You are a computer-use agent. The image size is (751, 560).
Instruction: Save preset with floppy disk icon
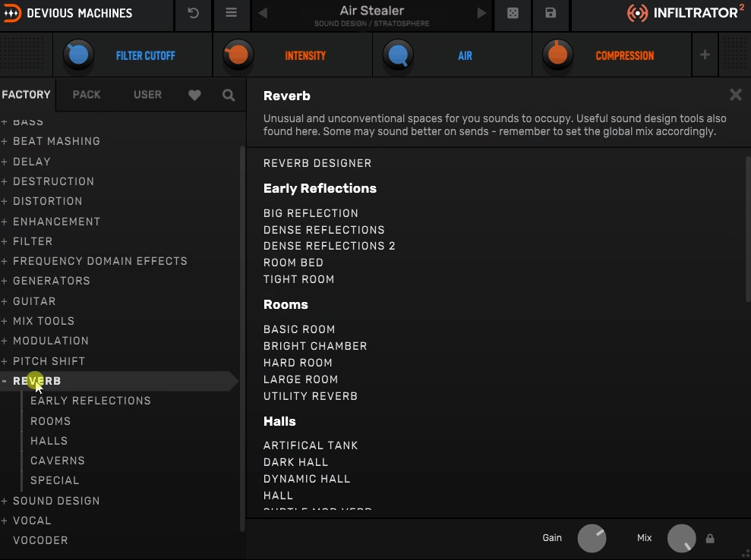[551, 13]
